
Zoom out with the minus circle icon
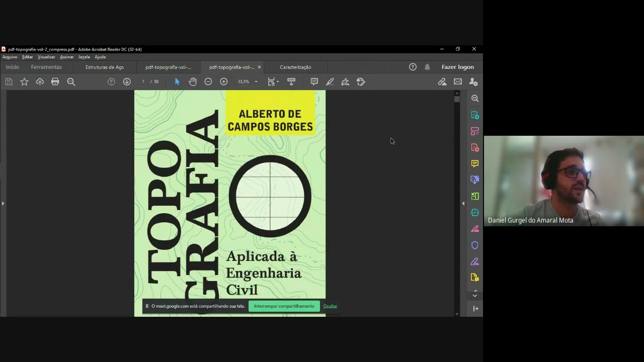click(208, 81)
